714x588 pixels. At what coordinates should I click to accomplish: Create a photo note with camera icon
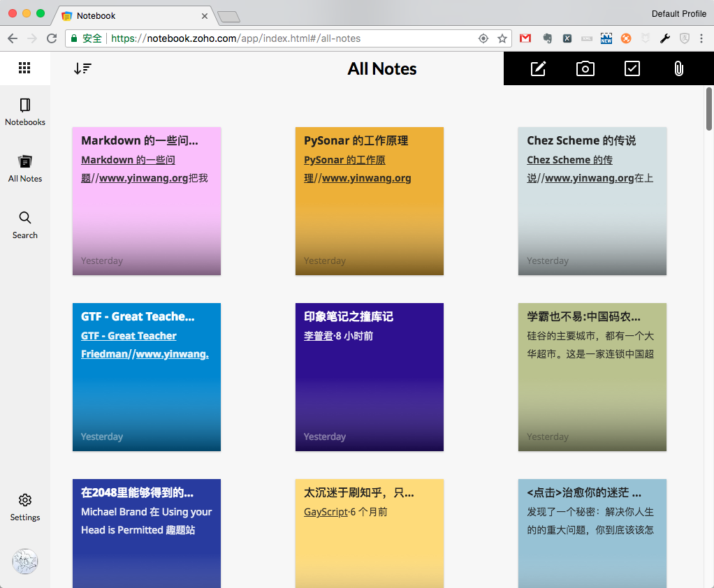pyautogui.click(x=585, y=68)
